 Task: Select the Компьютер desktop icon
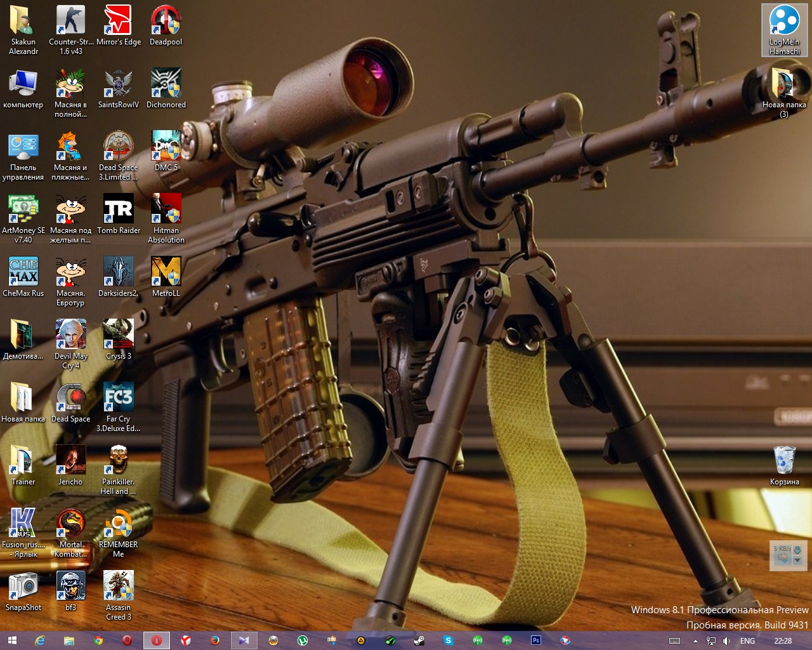click(x=23, y=88)
